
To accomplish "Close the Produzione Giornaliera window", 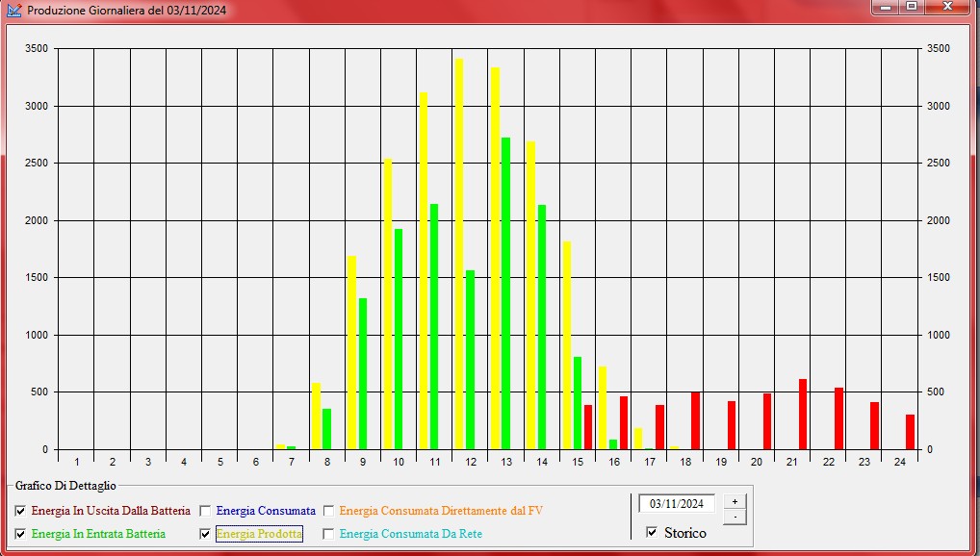I will click(x=948, y=7).
